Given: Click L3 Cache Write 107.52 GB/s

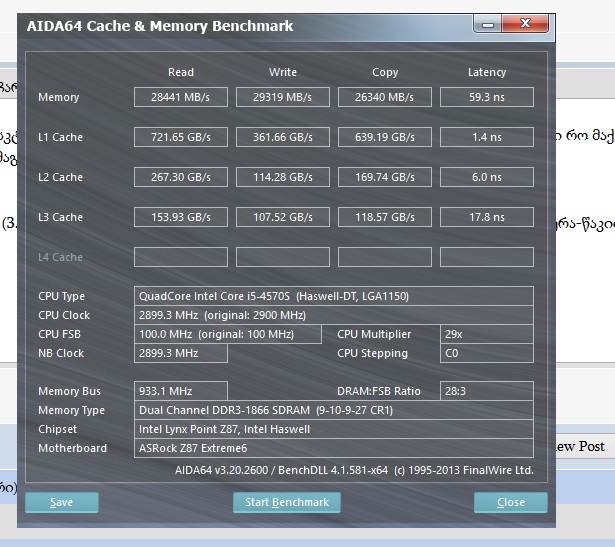Looking at the screenshot, I should point(283,217).
